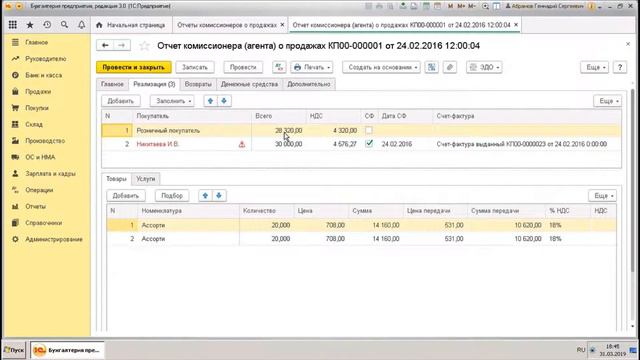
Task: Open the Начальная страница tab
Action: [131, 25]
